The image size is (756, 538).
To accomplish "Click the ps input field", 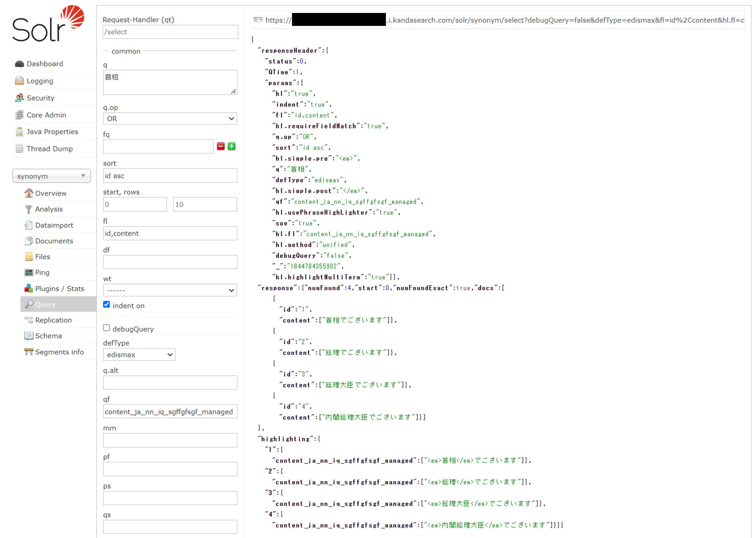I will tap(170, 498).
